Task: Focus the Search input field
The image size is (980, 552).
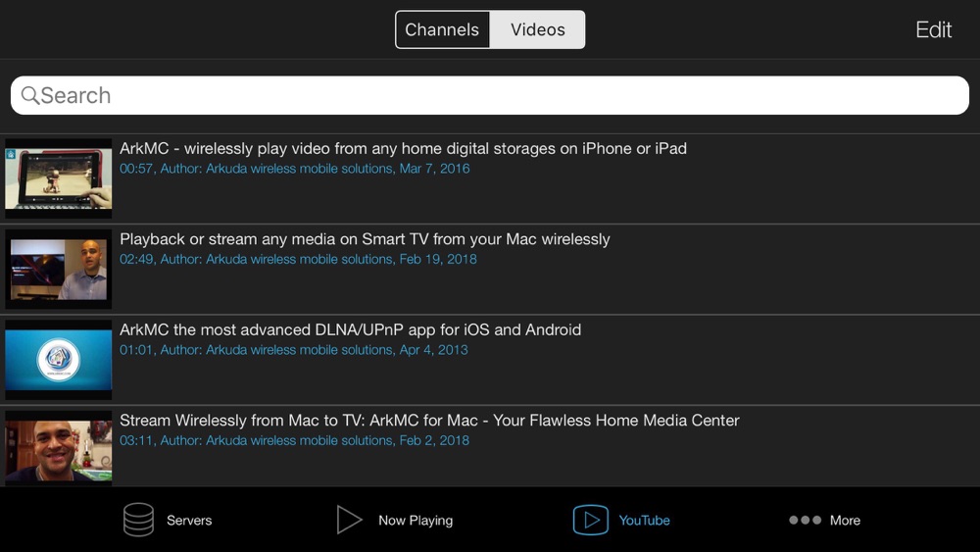Action: coord(490,95)
